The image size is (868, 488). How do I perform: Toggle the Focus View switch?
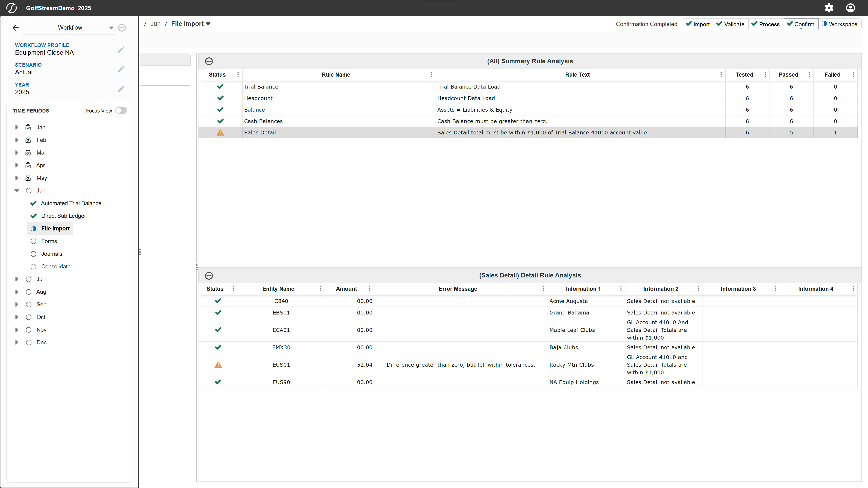121,110
